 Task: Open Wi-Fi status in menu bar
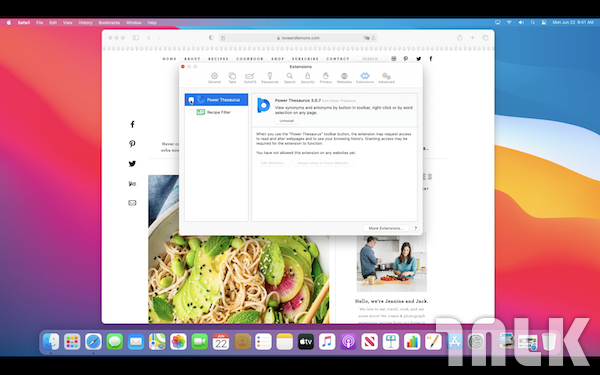(509, 23)
